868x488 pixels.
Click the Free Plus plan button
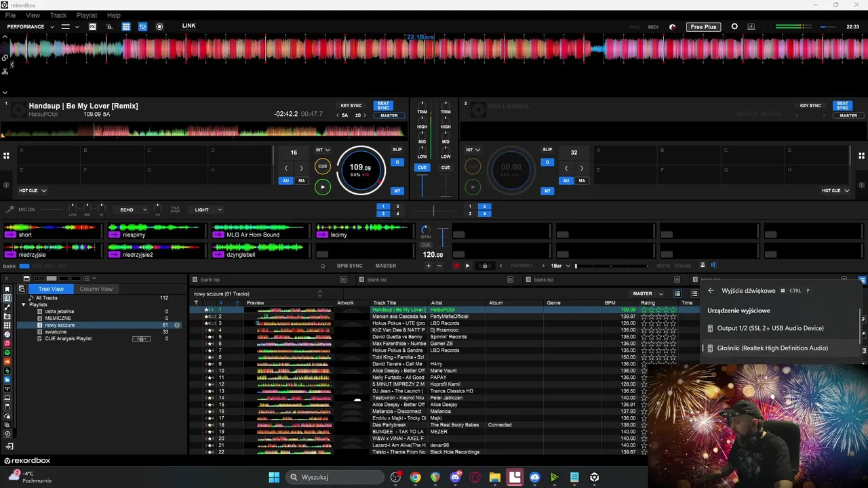pyautogui.click(x=703, y=26)
